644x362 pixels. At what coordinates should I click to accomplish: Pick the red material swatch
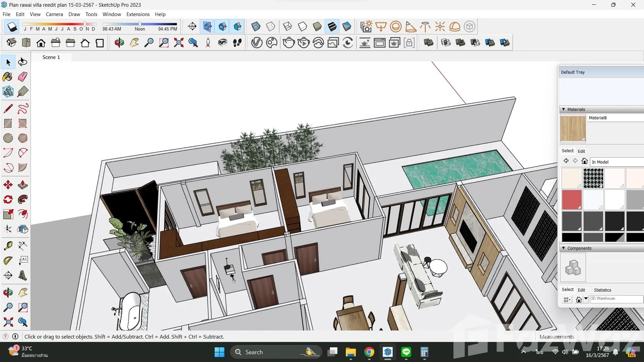(572, 199)
